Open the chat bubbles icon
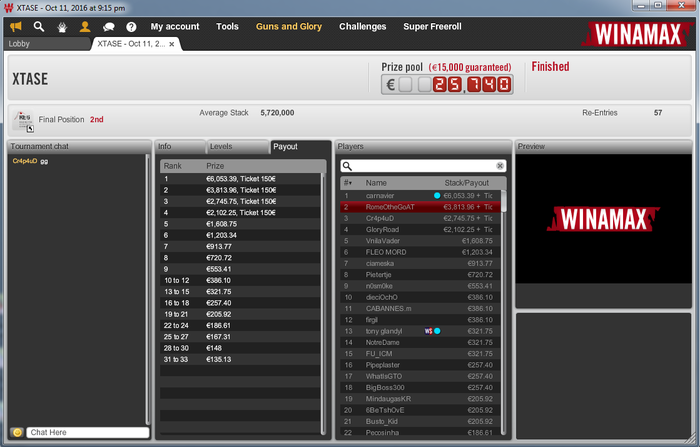The height and width of the screenshot is (447, 700). [x=108, y=27]
